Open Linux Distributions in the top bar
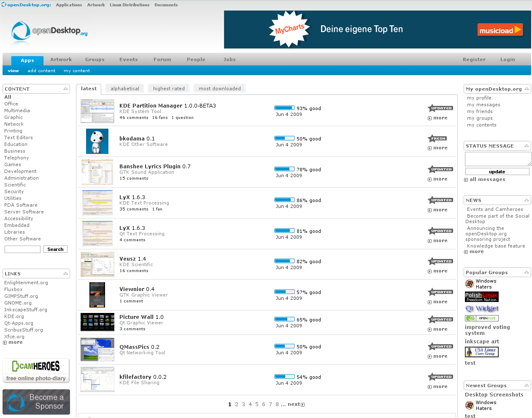The width and height of the screenshot is (532, 418). 130,5
